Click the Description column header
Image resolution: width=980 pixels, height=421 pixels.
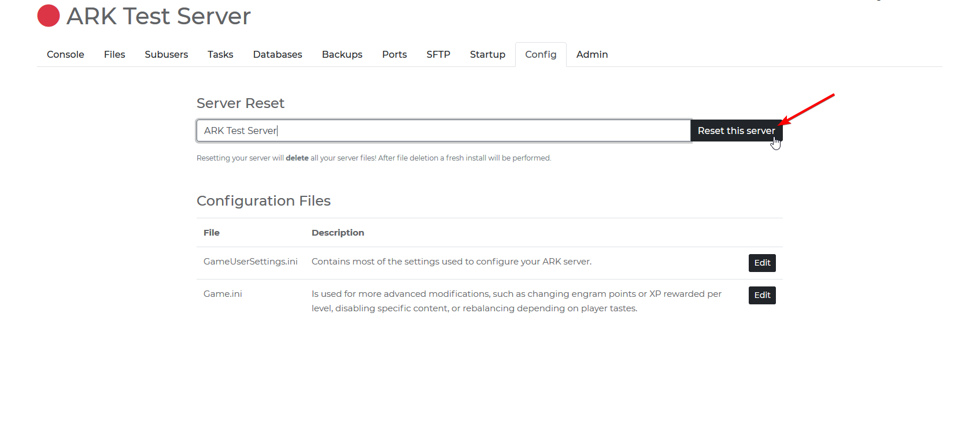pos(338,233)
